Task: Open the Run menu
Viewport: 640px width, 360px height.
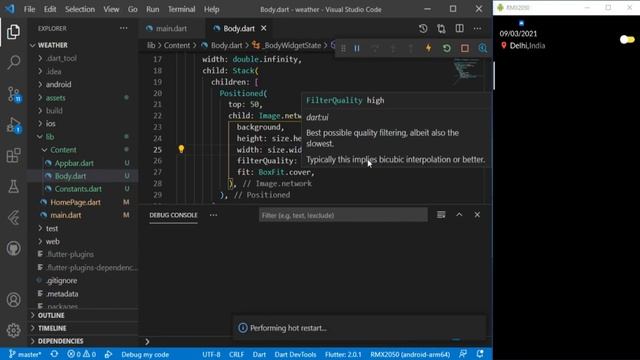Action: pos(153,9)
